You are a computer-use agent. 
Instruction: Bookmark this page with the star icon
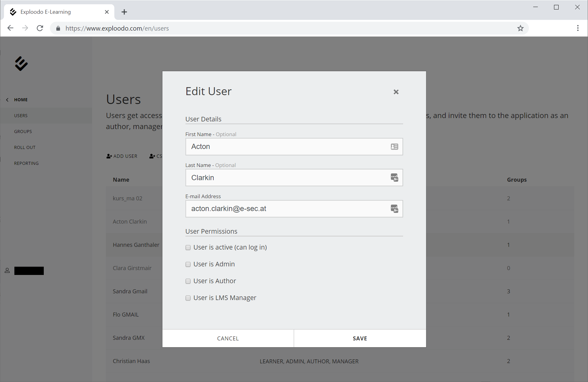(x=520, y=28)
